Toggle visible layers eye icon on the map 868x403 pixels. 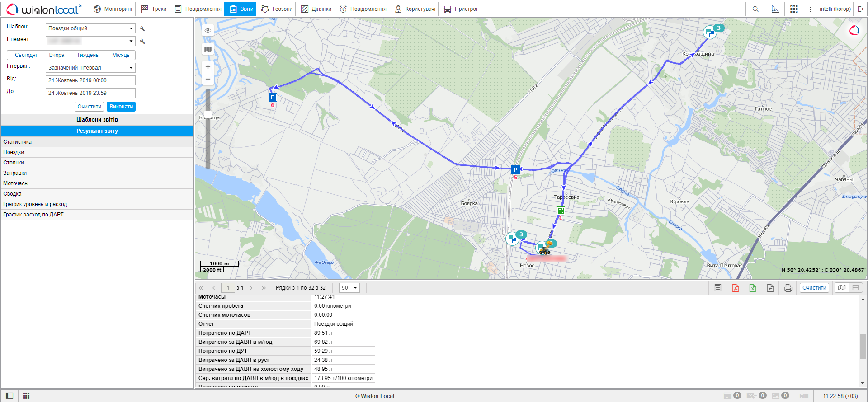pyautogui.click(x=208, y=30)
